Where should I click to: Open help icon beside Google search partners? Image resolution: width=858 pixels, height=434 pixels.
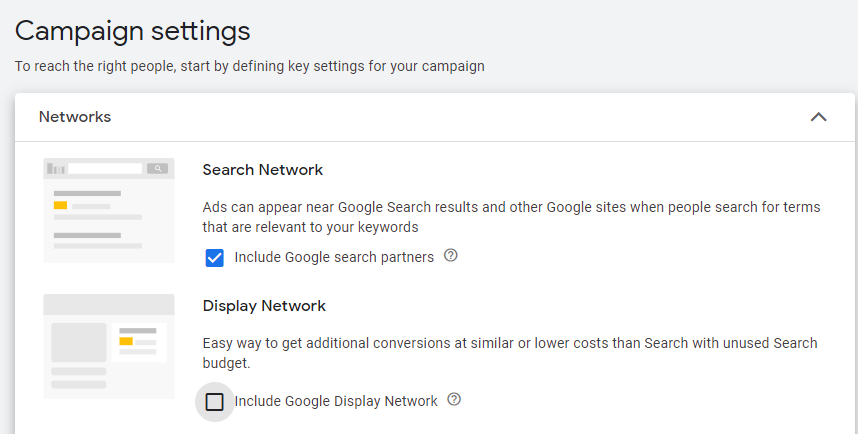[x=451, y=256]
